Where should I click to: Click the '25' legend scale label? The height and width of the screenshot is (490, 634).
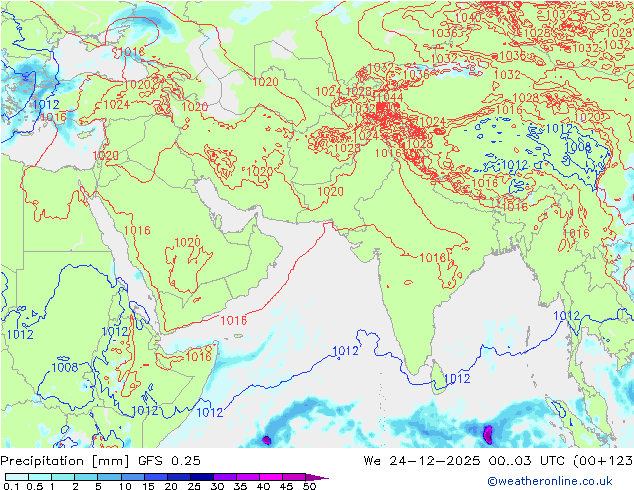click(194, 486)
